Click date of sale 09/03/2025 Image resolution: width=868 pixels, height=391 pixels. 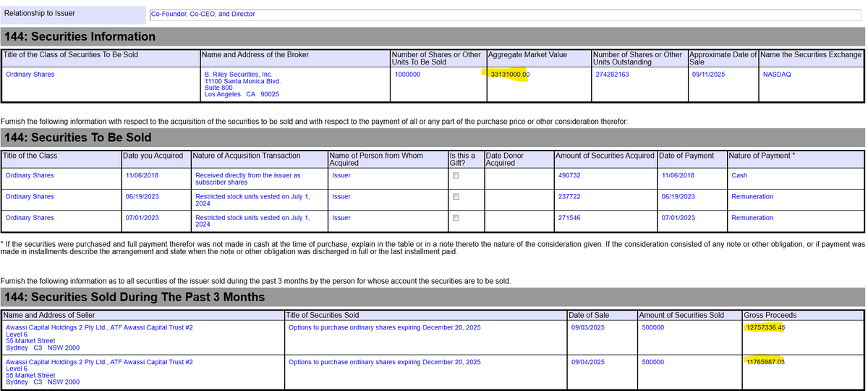tap(588, 328)
